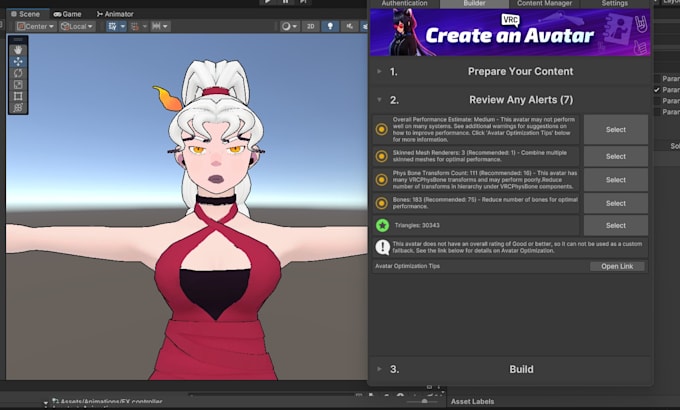The image size is (680, 410).
Task: Click the Asset Labels header
Action: (x=472, y=402)
